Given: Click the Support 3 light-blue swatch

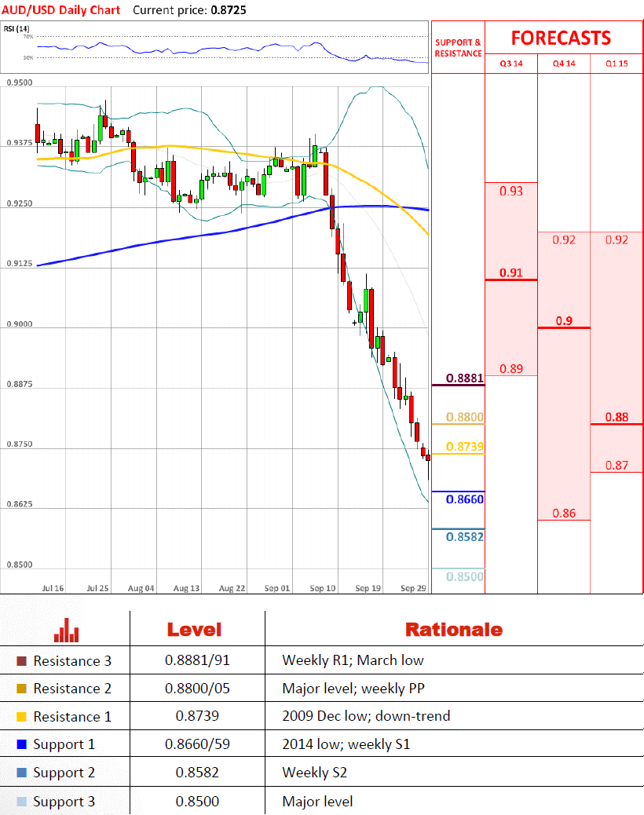Looking at the screenshot, I should pos(21,802).
